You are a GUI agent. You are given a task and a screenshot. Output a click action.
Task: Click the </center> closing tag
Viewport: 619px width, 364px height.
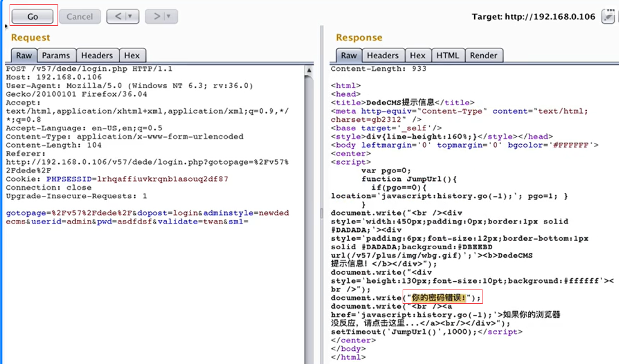[x=353, y=341]
